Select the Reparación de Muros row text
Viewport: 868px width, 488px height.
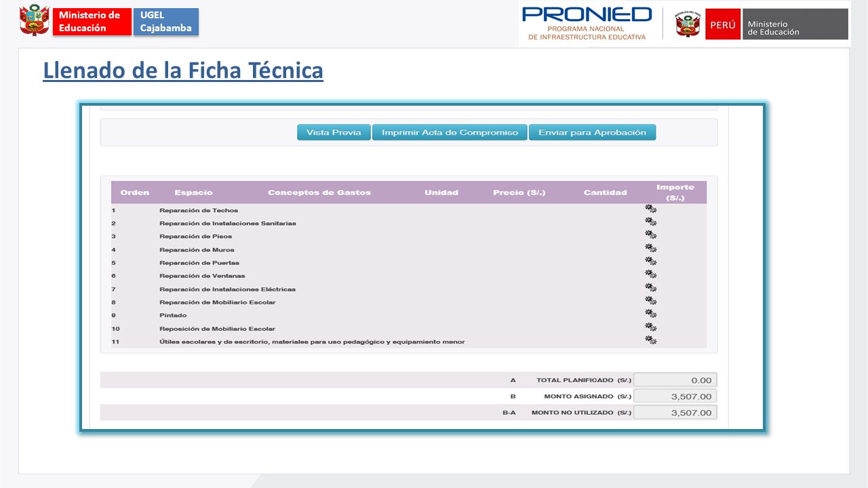[x=197, y=250]
